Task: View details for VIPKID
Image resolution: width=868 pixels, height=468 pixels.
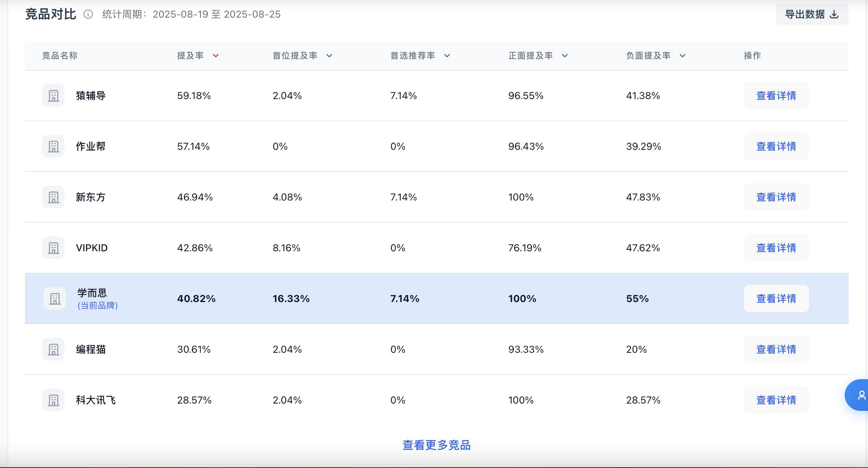Action: click(x=776, y=248)
